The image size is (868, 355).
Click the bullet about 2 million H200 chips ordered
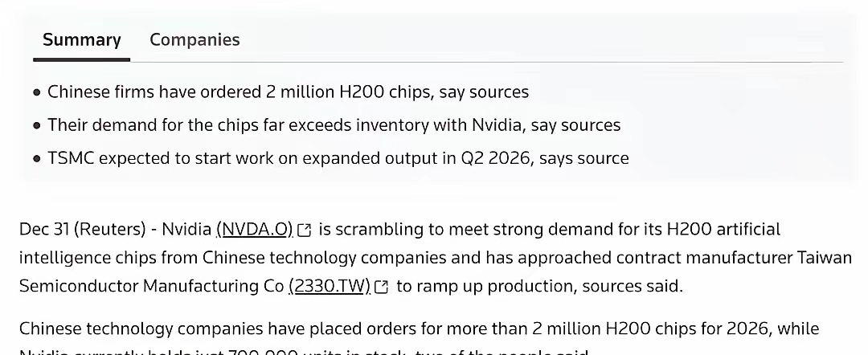(288, 92)
